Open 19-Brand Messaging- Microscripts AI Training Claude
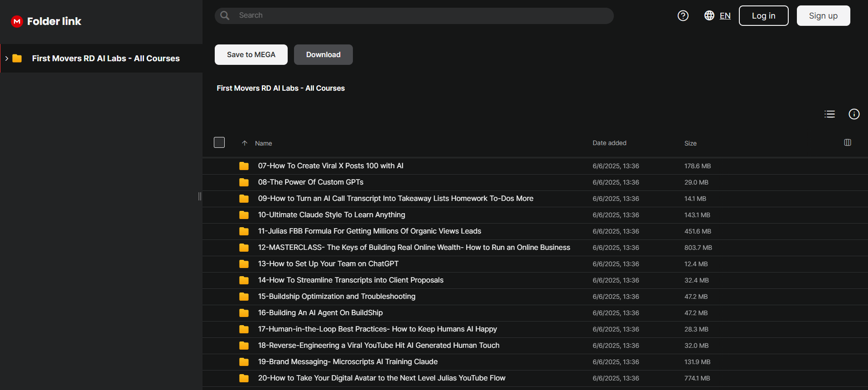This screenshot has width=868, height=390. pos(348,362)
